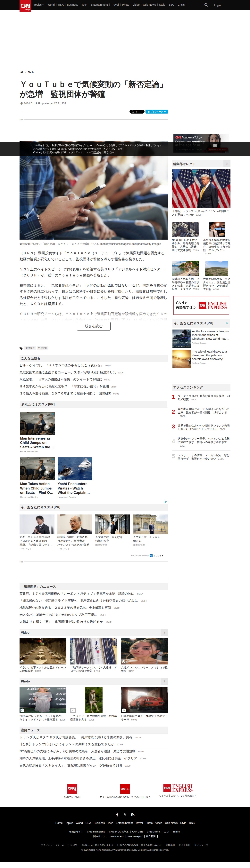
Task: Open ranking item 3 about 住みやすい都市ランキング
Action: click(x=204, y=427)
